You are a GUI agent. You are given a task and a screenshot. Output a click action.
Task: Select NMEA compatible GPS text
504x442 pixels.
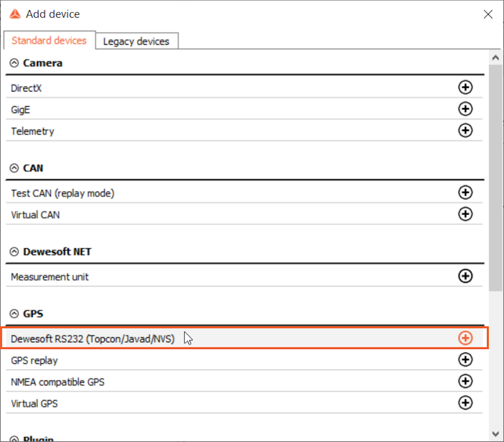[58, 382]
